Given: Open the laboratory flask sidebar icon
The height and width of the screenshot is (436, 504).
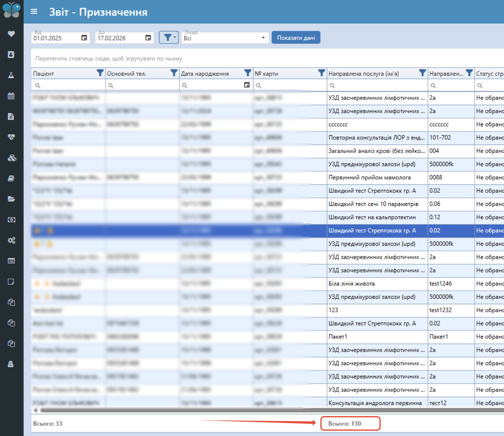Looking at the screenshot, I should (x=11, y=75).
